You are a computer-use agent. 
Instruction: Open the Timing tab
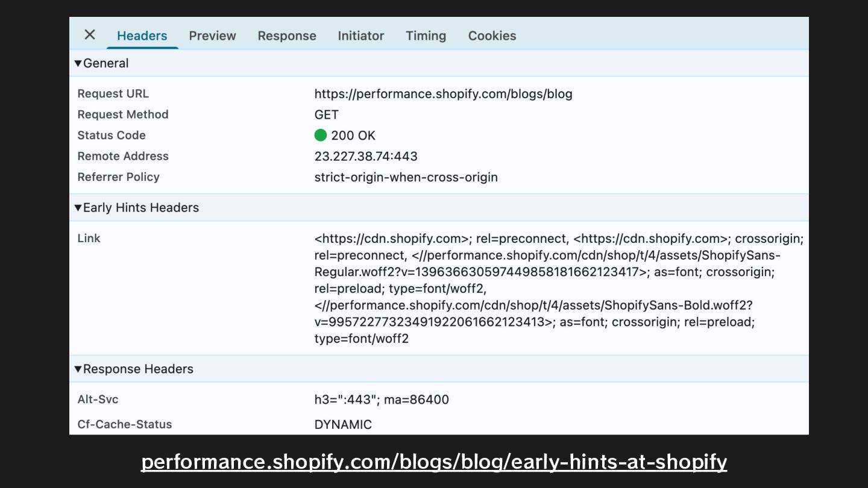[x=426, y=36]
